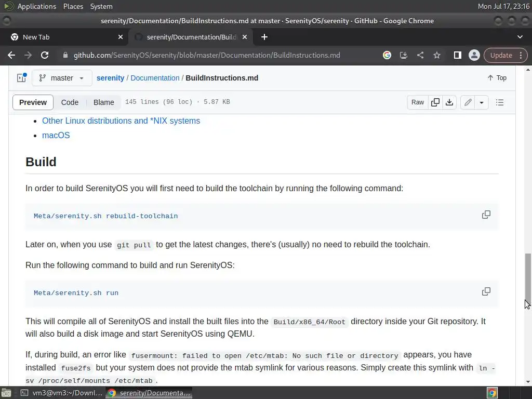Open the Chrome profile avatar
The image size is (532, 399).
pos(474,55)
